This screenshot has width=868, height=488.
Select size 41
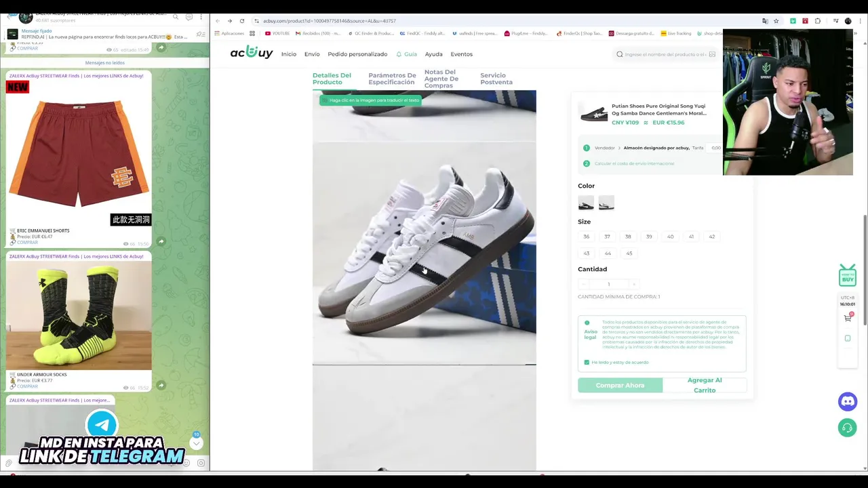pyautogui.click(x=691, y=237)
